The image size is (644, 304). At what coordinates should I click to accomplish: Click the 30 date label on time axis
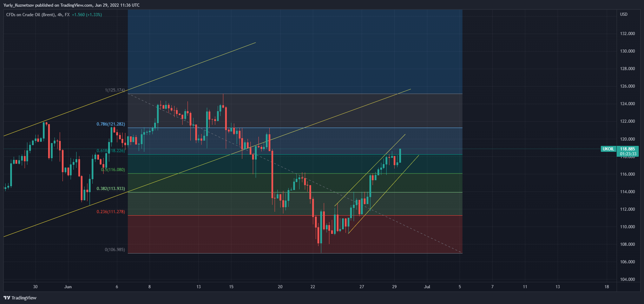click(x=35, y=287)
